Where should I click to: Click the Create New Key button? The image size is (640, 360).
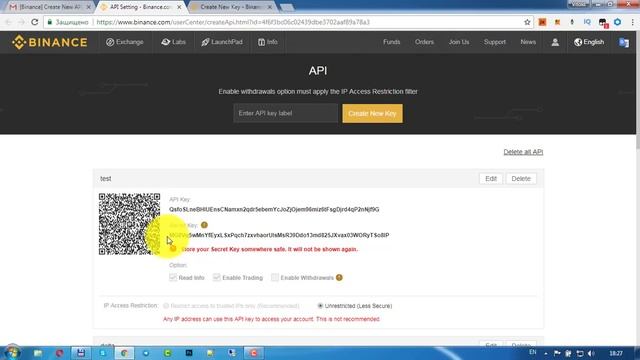[372, 113]
